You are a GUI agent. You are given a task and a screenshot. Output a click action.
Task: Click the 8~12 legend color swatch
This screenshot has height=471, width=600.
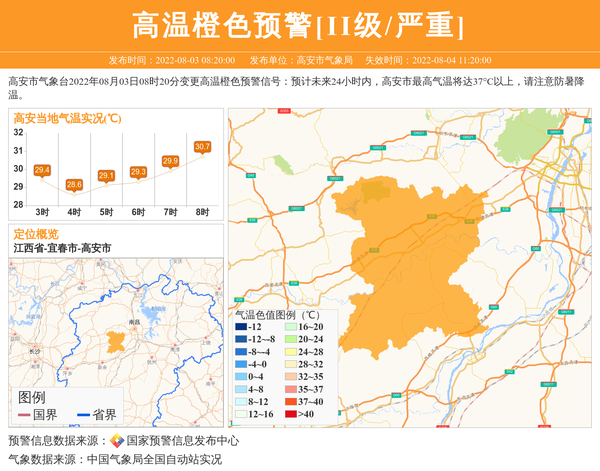pyautogui.click(x=241, y=402)
